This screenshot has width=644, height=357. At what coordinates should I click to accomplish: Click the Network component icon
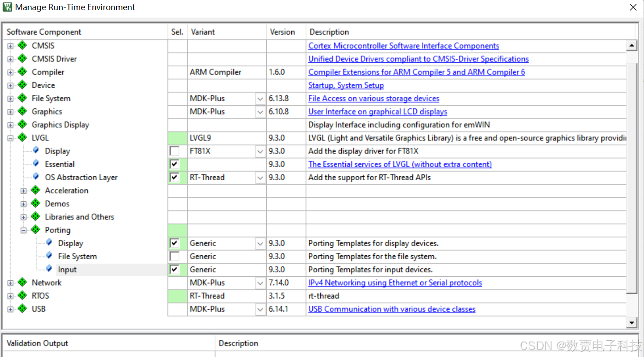point(22,282)
